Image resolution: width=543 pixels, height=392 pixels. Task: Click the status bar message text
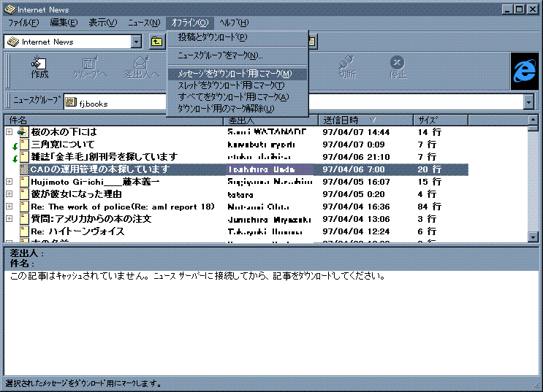click(x=84, y=383)
